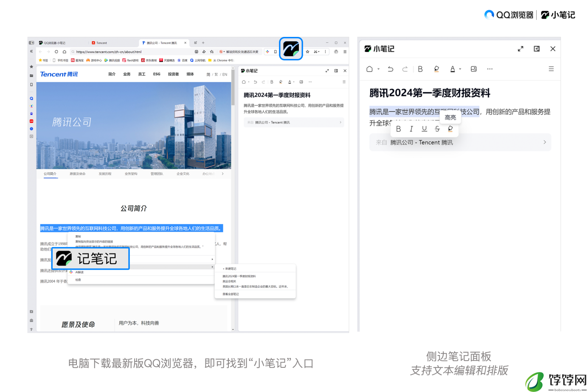Apply 高亮 highlight from floating selection toolbar
This screenshot has width=588, height=392.
[450, 129]
